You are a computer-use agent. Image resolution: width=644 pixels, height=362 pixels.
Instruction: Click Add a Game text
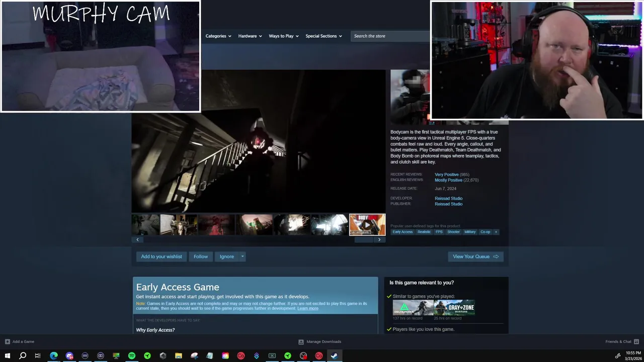click(x=23, y=341)
